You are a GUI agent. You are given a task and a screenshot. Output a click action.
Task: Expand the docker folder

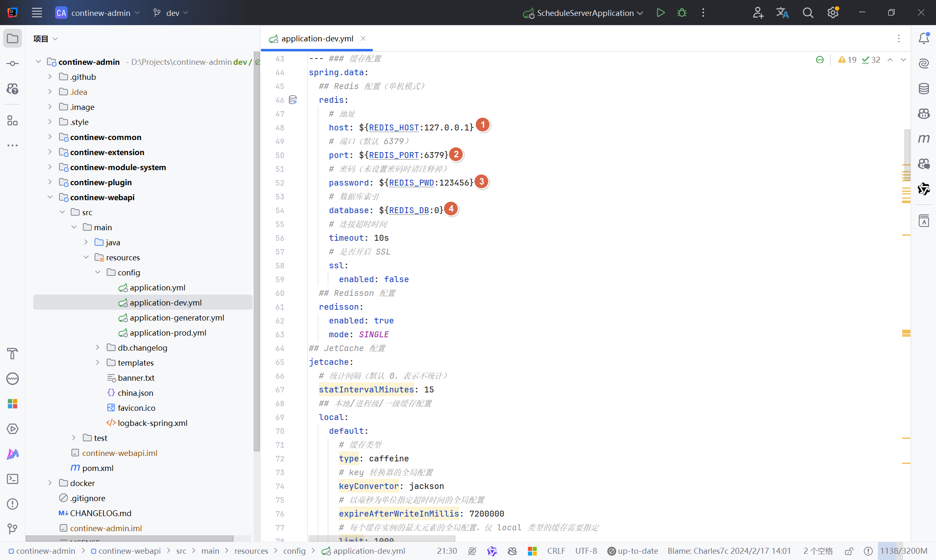pos(50,483)
